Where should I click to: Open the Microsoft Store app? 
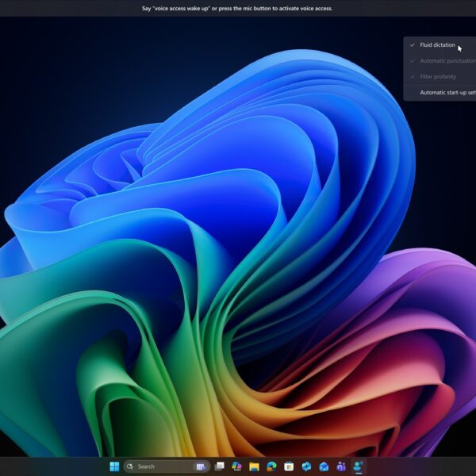coord(289,466)
